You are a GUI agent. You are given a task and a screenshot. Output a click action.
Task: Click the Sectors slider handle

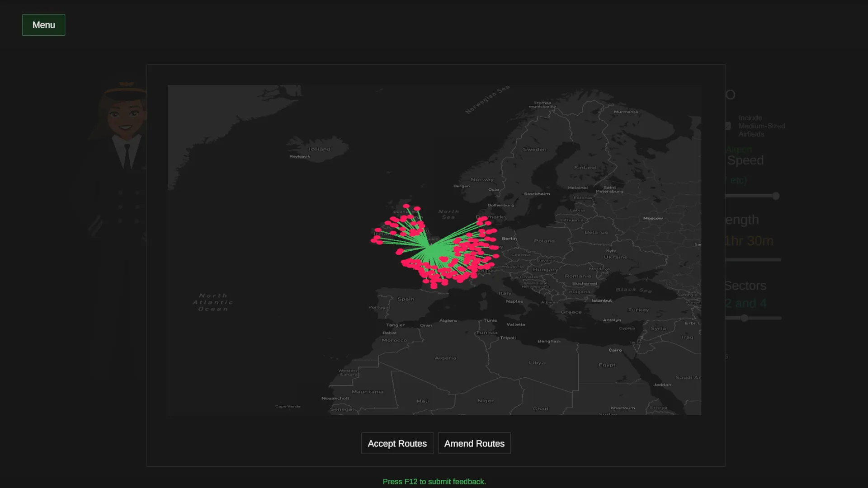(744, 318)
